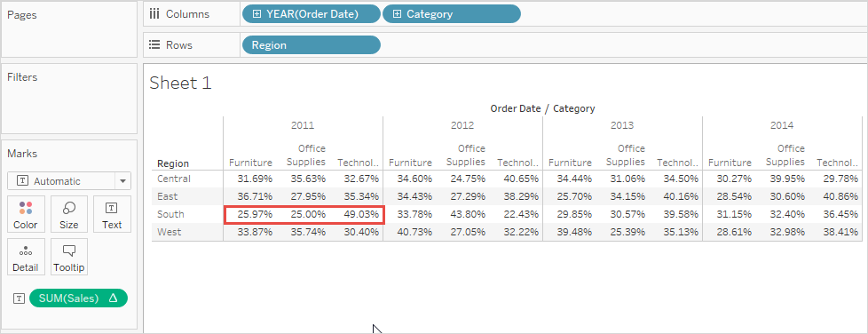This screenshot has width=868, height=334.
Task: Click the Columns shelf icon
Action: (x=154, y=14)
